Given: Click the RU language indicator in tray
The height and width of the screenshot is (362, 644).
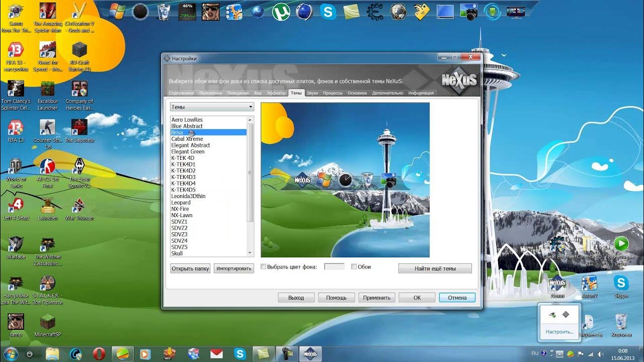Looking at the screenshot, I should 535,353.
